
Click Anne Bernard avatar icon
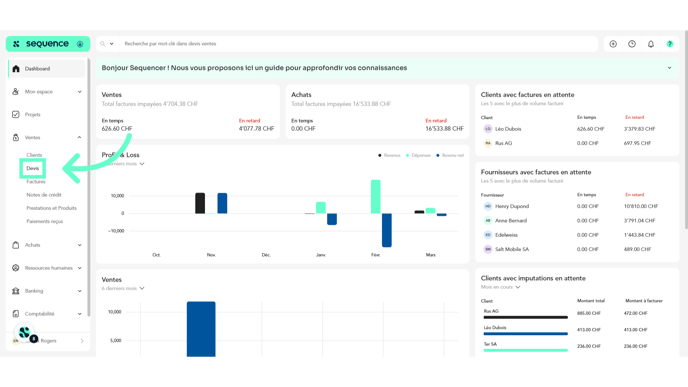pyautogui.click(x=488, y=221)
